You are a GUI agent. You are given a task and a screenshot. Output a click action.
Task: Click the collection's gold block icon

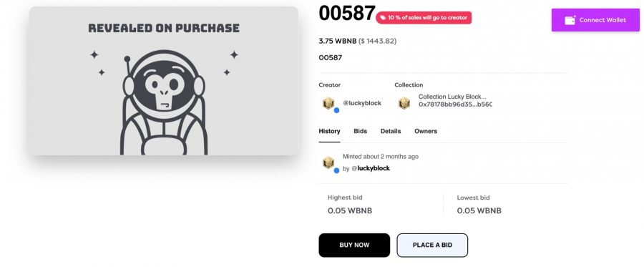point(404,103)
